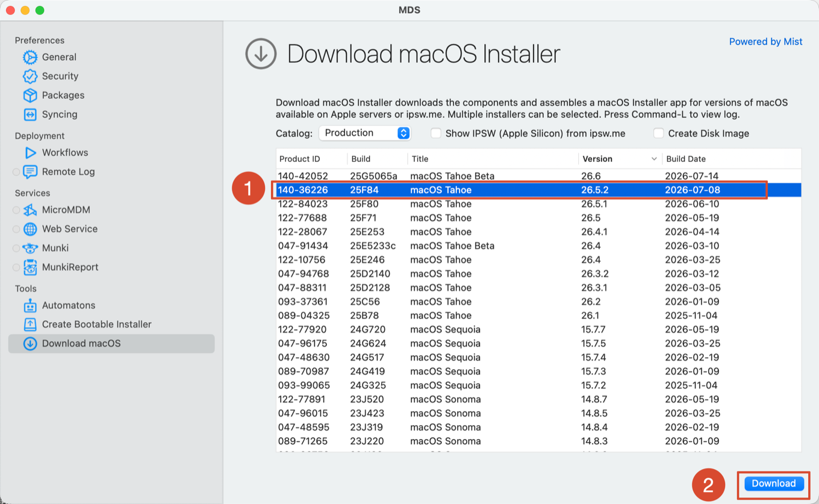This screenshot has height=504, width=819.
Task: Click the large download arrow header icon
Action: pyautogui.click(x=261, y=54)
